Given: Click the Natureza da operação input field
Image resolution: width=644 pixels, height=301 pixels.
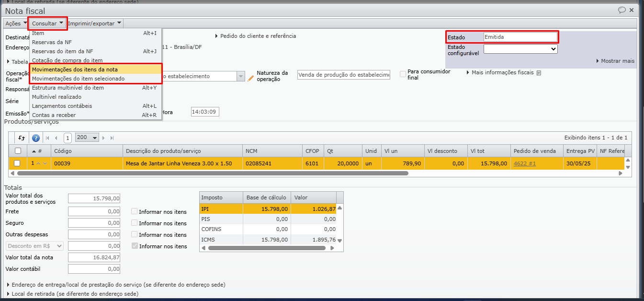Looking at the screenshot, I should pyautogui.click(x=344, y=75).
